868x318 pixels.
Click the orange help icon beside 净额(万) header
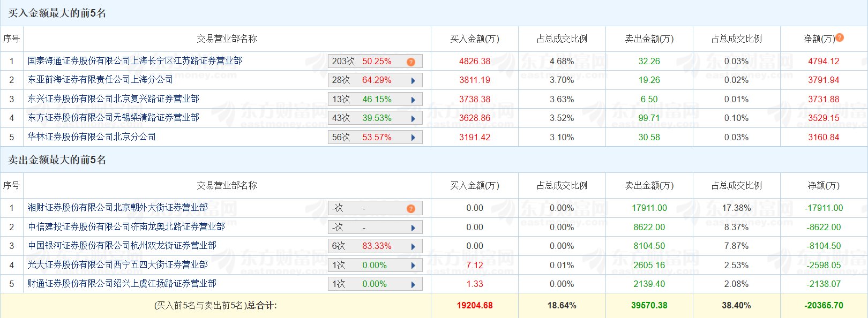(840, 37)
